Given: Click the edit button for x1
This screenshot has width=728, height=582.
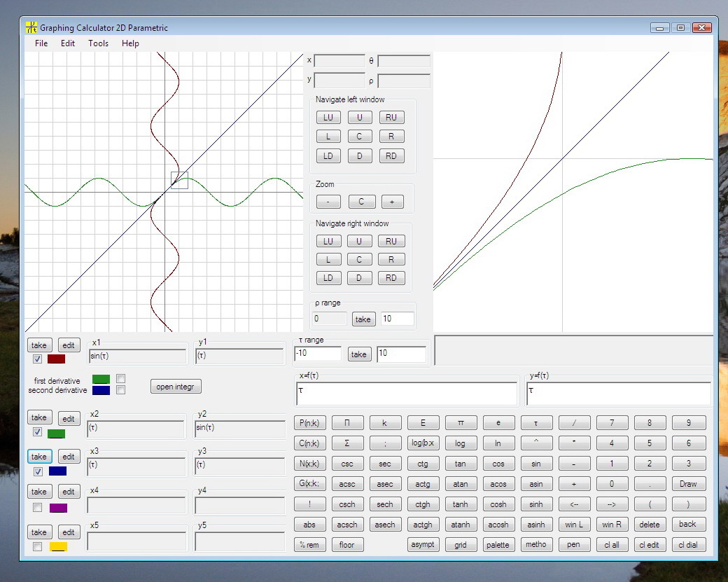Looking at the screenshot, I should (69, 345).
